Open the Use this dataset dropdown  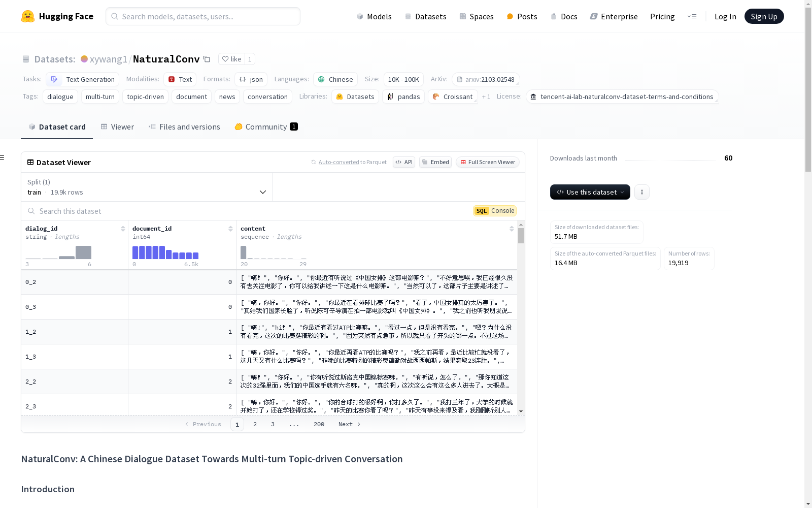[590, 192]
